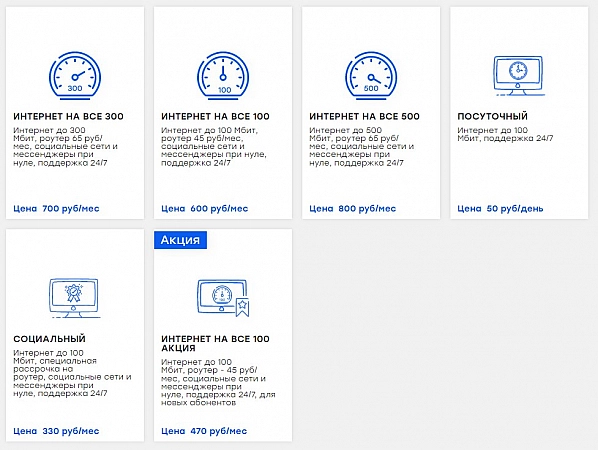Click the ПОСУТОЧНЫЙ card description text

click(x=505, y=134)
